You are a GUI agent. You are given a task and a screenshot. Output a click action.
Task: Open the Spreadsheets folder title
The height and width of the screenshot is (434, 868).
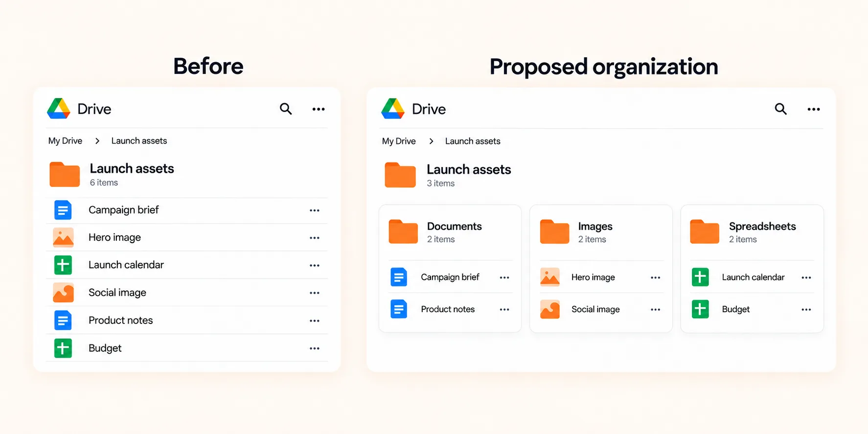point(762,227)
